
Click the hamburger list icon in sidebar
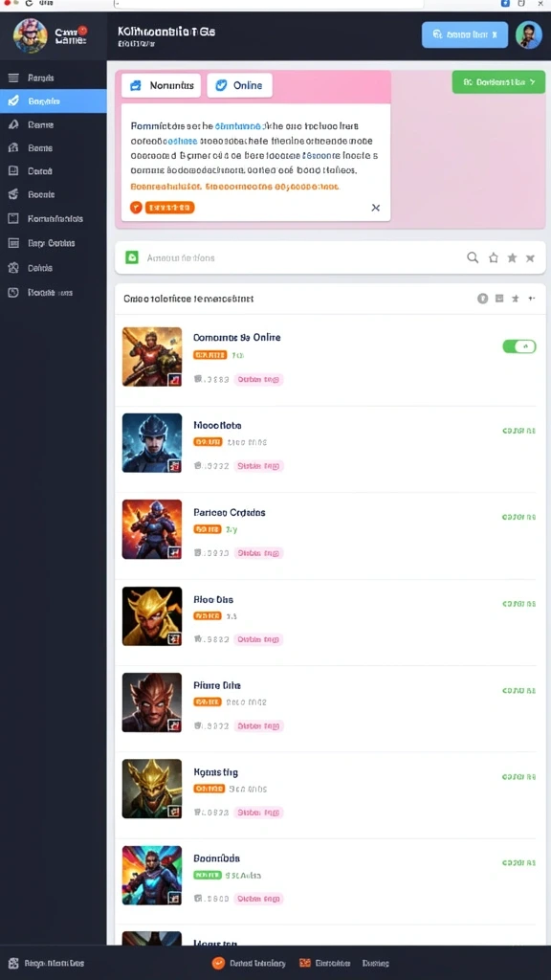tap(13, 78)
